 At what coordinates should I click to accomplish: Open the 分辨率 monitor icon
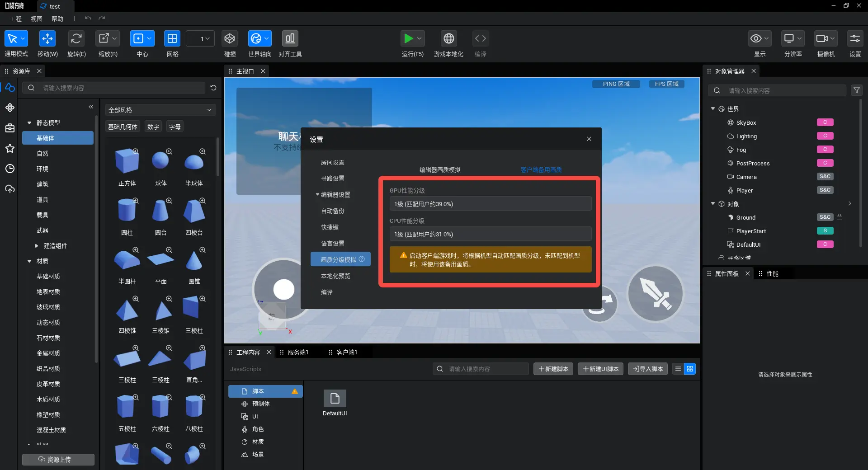click(x=789, y=38)
